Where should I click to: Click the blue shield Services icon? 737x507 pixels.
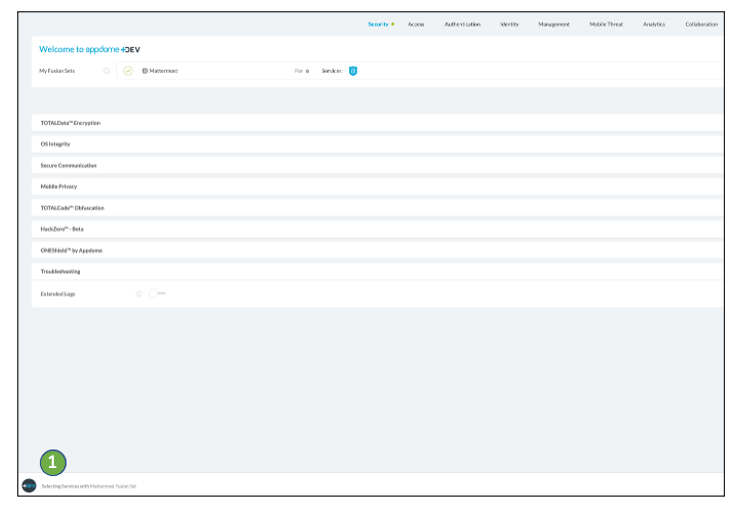(352, 71)
